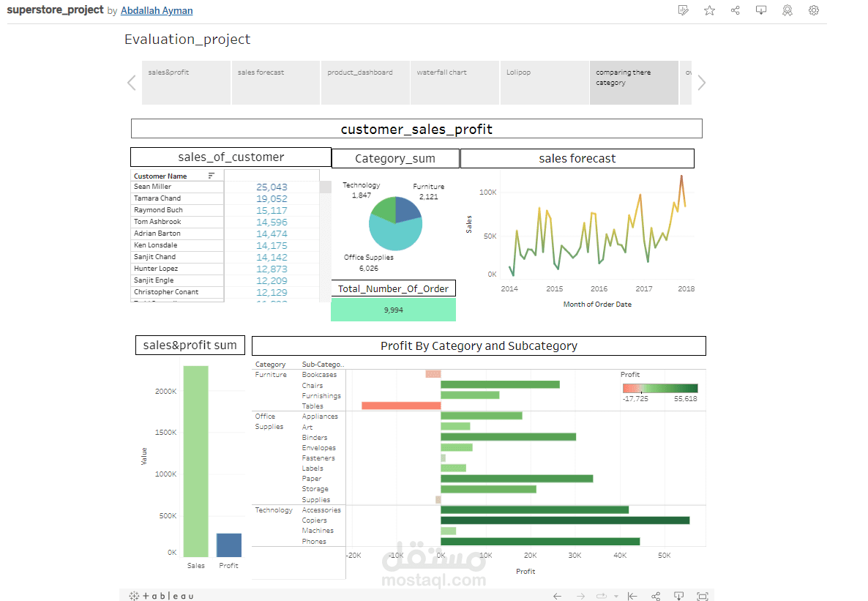Open Abdallah Ayman's profile link

(x=157, y=10)
